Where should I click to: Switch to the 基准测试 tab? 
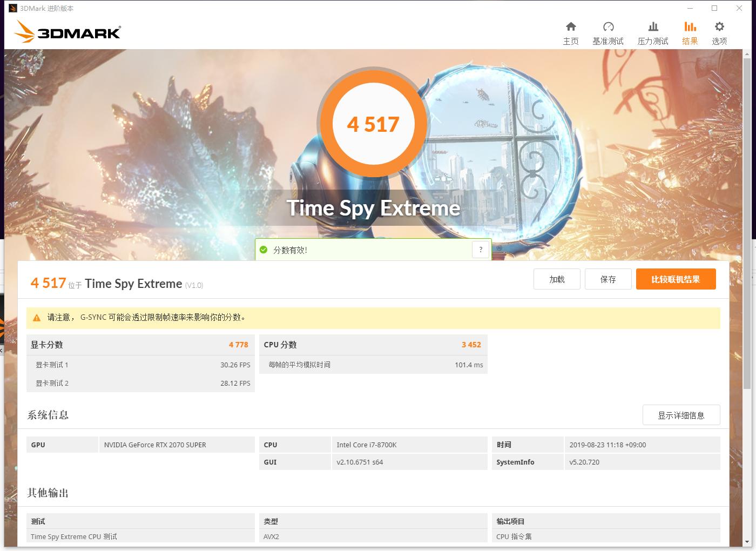pos(609,31)
